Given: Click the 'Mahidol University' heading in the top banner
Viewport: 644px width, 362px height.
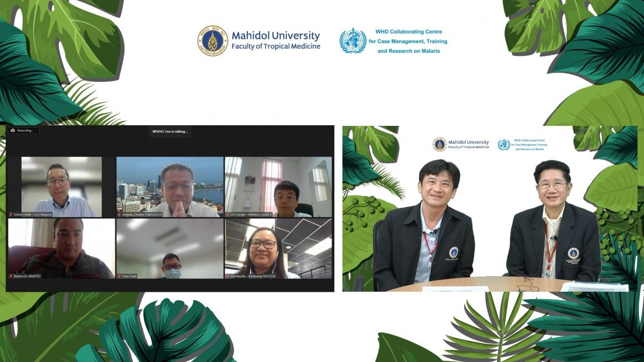Looking at the screenshot, I should [x=276, y=36].
